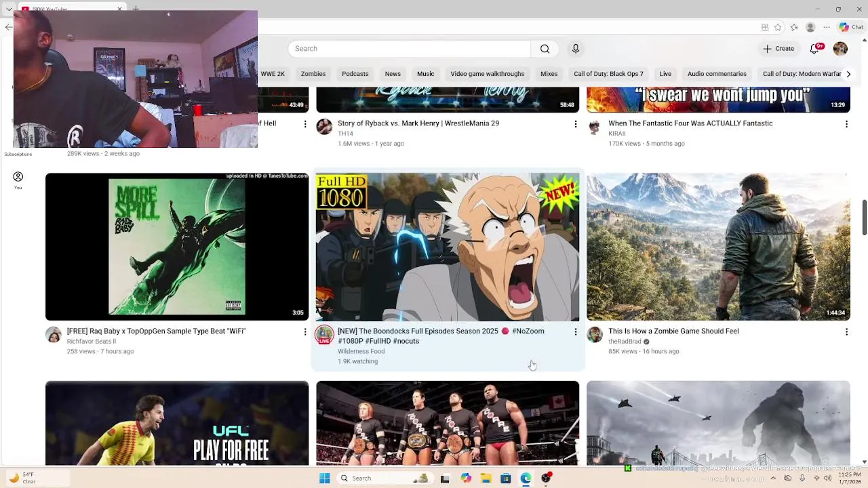
Task: Open the browser profile icon
Action: (x=810, y=27)
